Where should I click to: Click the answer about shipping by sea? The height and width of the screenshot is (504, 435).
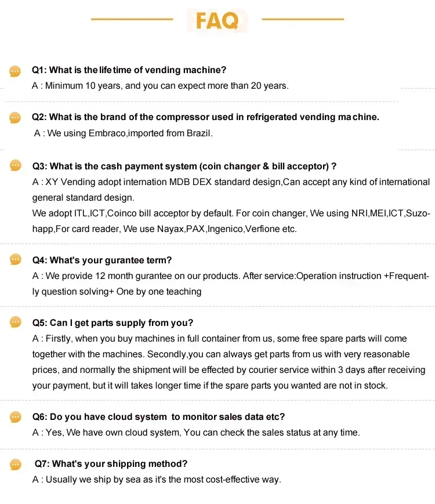click(157, 480)
